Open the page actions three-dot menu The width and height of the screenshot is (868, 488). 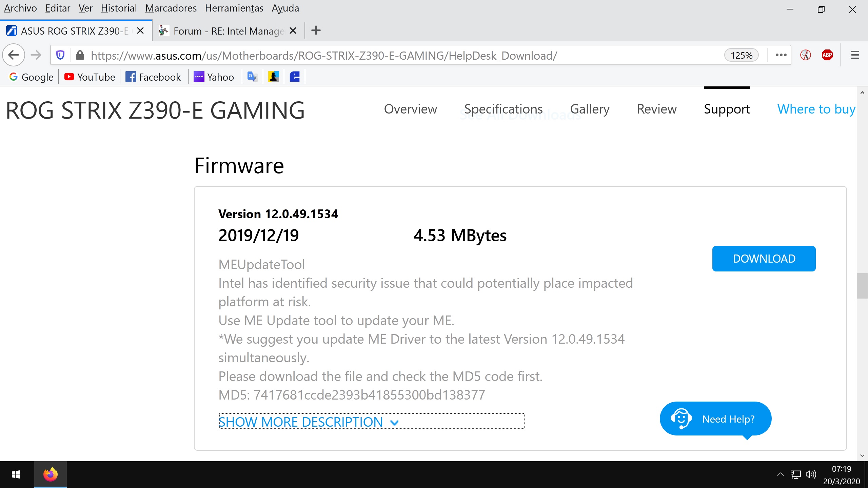point(781,55)
